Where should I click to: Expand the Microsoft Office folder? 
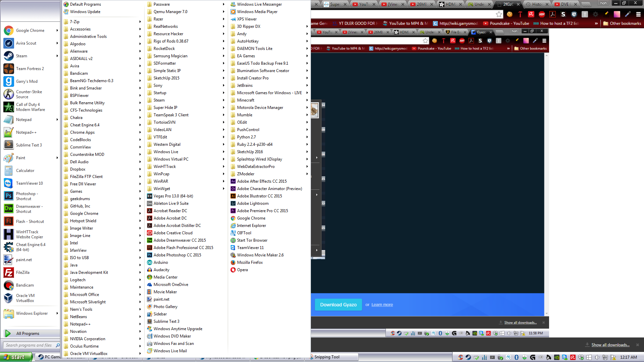(102, 295)
